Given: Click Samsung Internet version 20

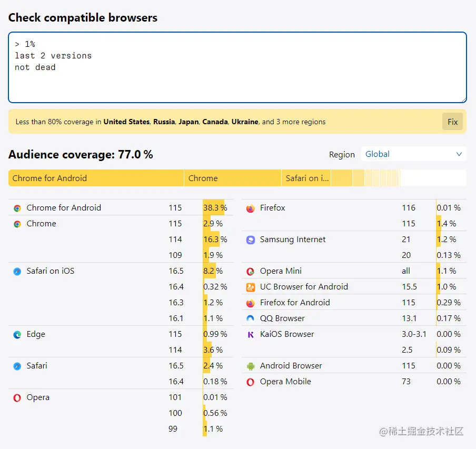Looking at the screenshot, I should pyautogui.click(x=406, y=255).
